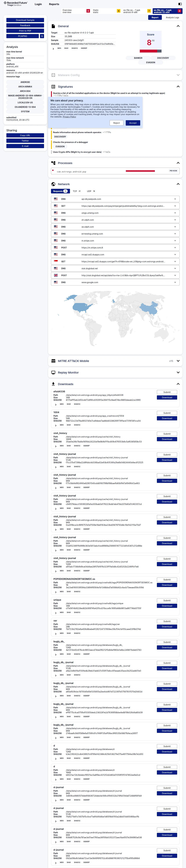Click the Recorded Future Triage Sandbox logo
186x868 pixels.
tap(15, 4)
